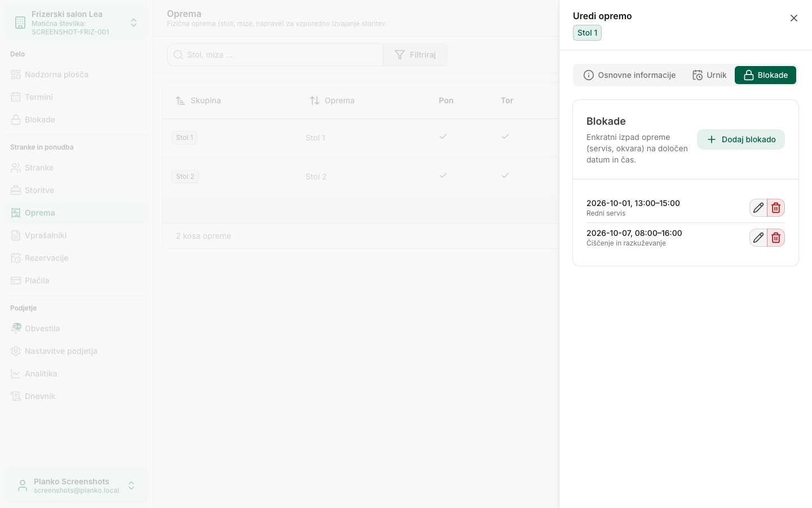Open Nadzorna plošča in sidebar
The height and width of the screenshot is (508, 812).
[77, 75]
